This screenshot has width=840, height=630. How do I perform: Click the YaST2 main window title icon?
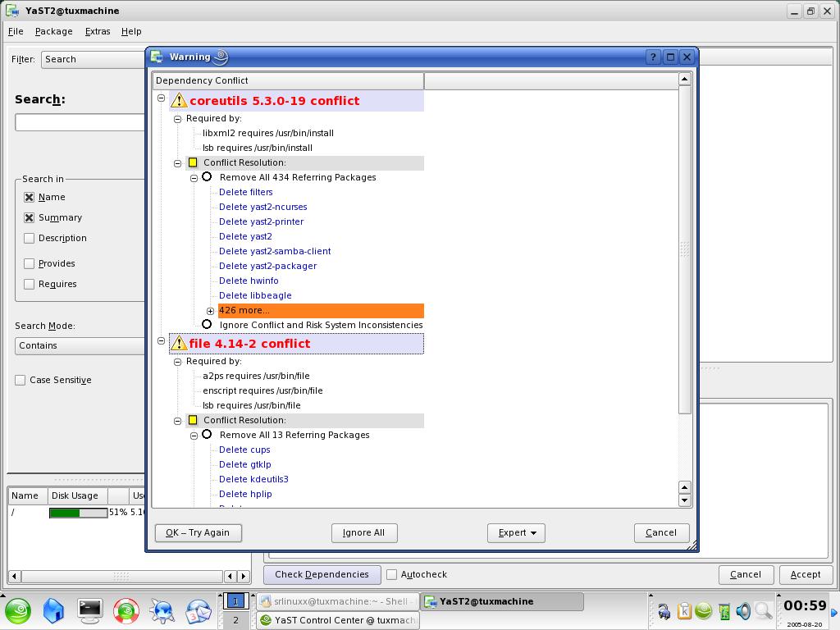click(x=11, y=11)
